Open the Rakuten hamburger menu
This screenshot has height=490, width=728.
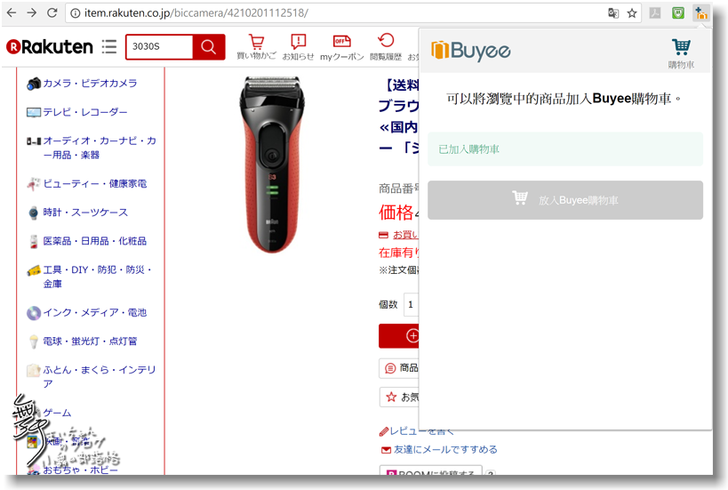coord(109,46)
